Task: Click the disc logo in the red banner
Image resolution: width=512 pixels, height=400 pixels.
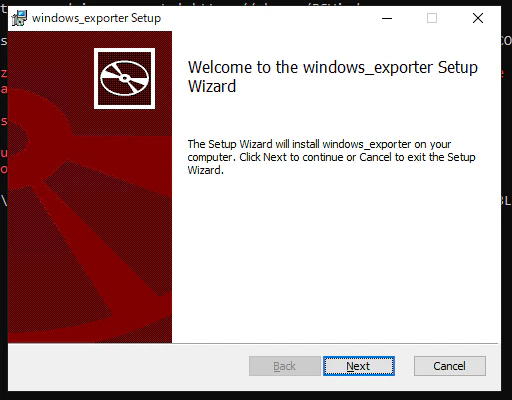Action: point(124,78)
